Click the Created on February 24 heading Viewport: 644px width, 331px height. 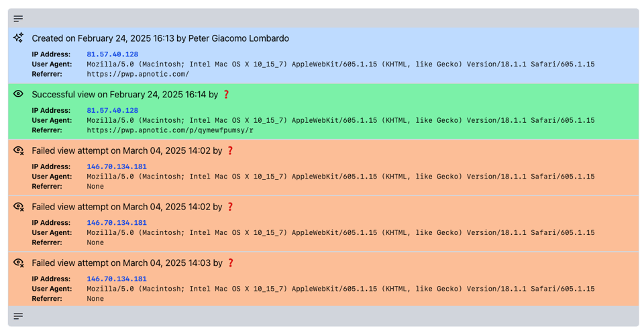pos(160,38)
